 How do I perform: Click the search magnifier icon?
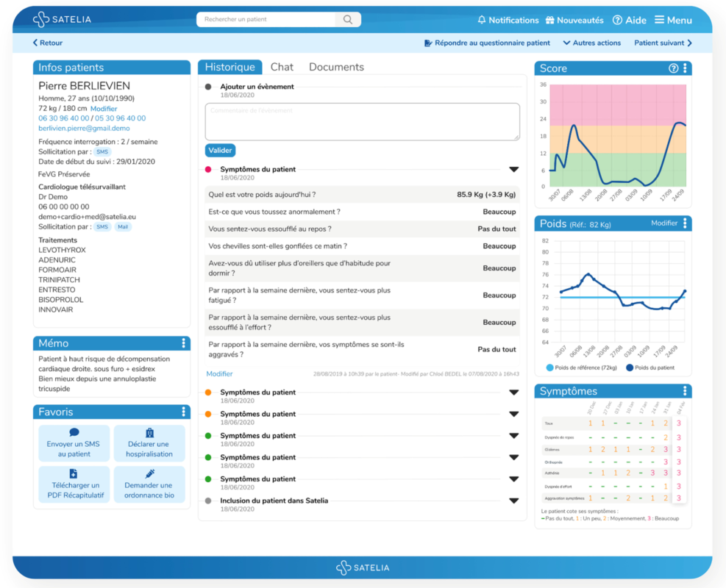[x=348, y=19]
